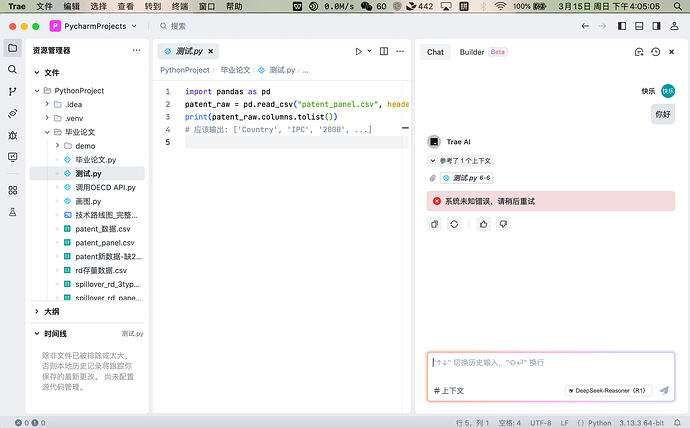Collapse the 毕业论文 folder
Image resolution: width=690 pixels, height=428 pixels.
[x=47, y=132]
